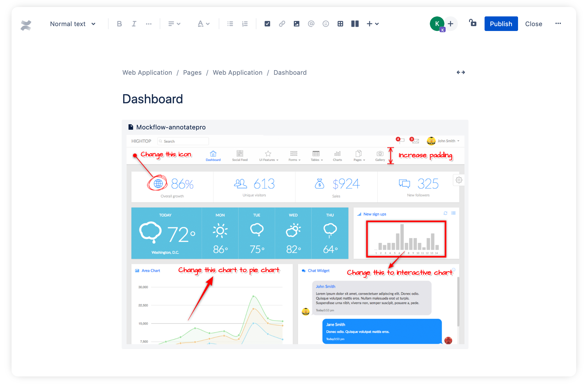Insert column layouts
Screen dimensions: 588x391
[355, 24]
